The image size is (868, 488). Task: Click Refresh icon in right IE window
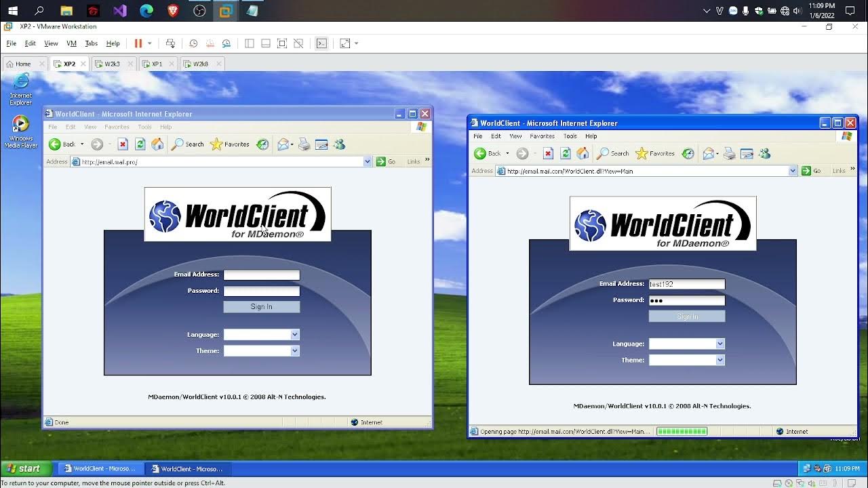[x=566, y=154]
